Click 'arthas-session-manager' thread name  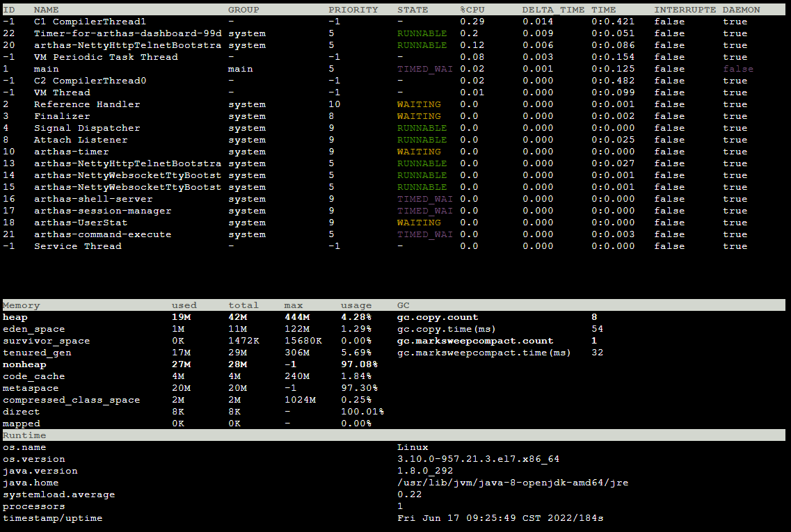[102, 211]
